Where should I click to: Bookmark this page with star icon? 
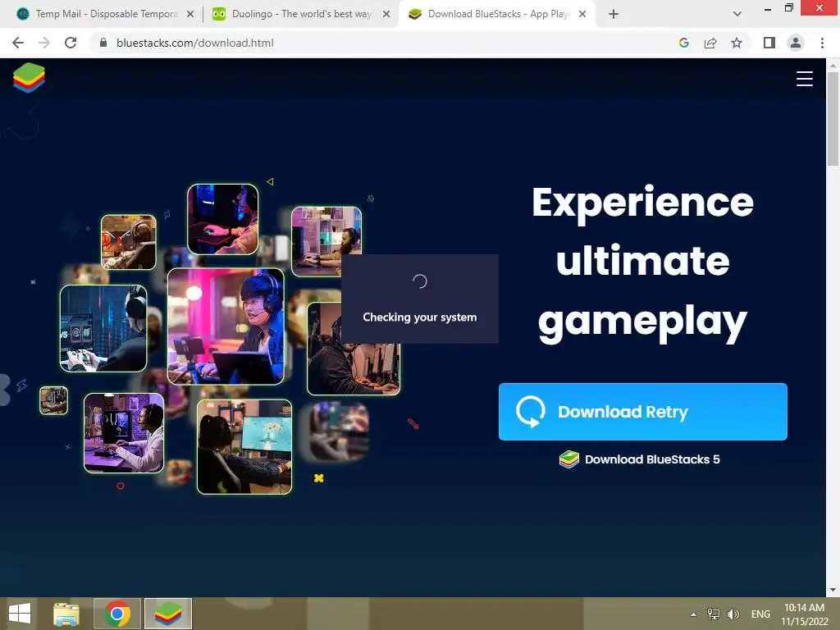[737, 43]
